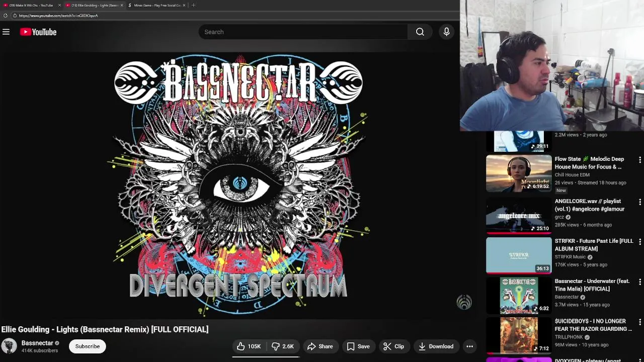The image size is (644, 362).
Task: Switch to Mines Game tab
Action: click(x=156, y=5)
